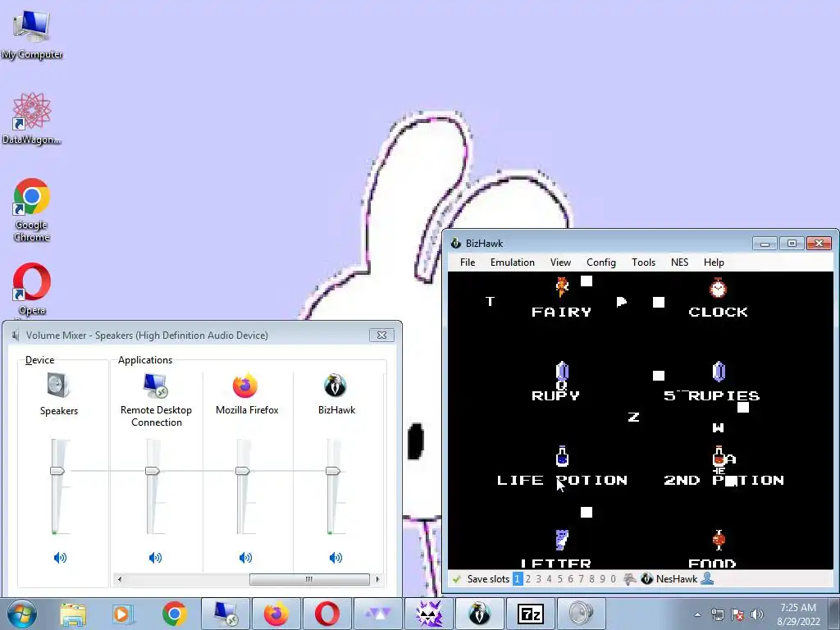Click the grey bird icon beside save slots
The width and height of the screenshot is (840, 630).
point(630,579)
